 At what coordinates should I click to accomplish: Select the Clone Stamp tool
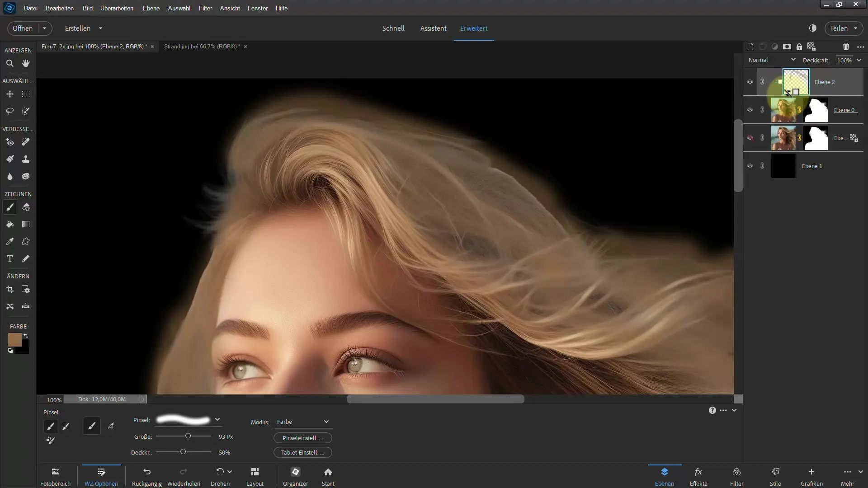click(26, 159)
